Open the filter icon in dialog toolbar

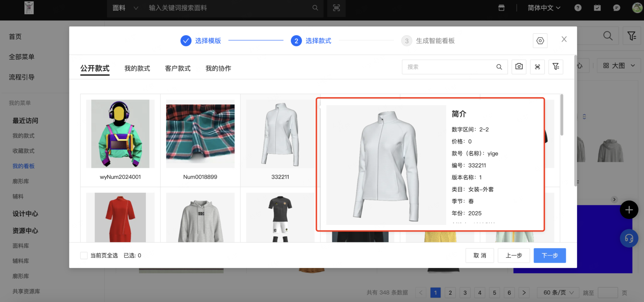point(556,67)
